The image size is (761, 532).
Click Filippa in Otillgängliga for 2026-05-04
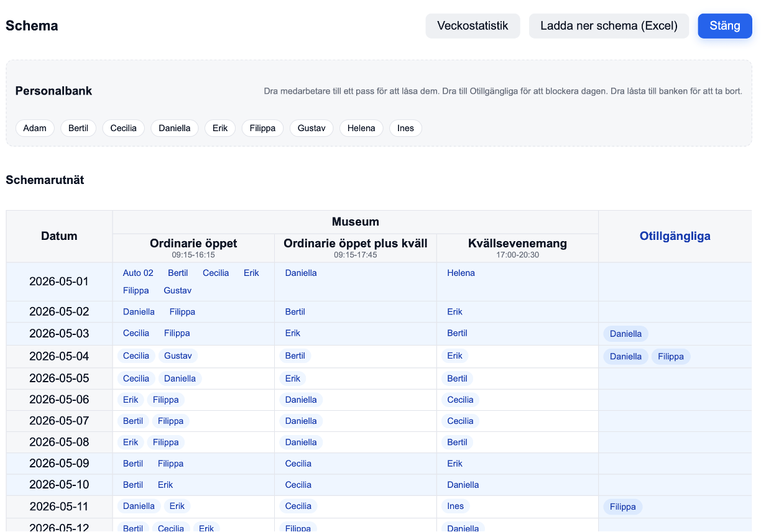point(670,356)
